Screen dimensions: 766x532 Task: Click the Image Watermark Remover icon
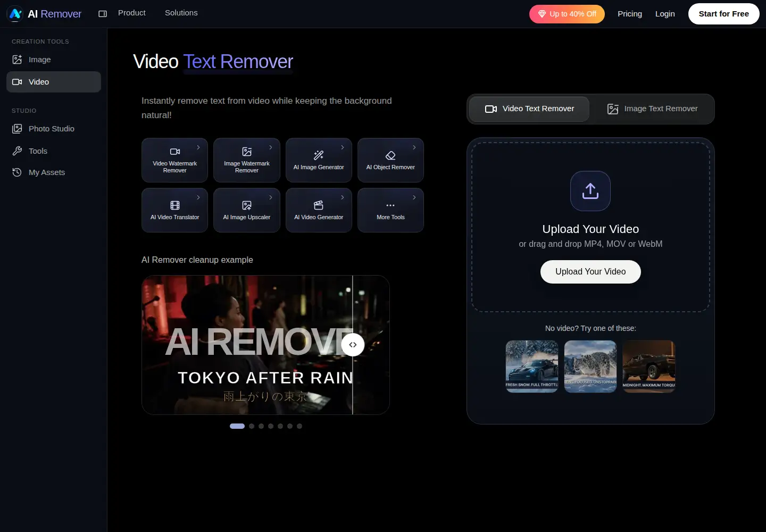(247, 152)
